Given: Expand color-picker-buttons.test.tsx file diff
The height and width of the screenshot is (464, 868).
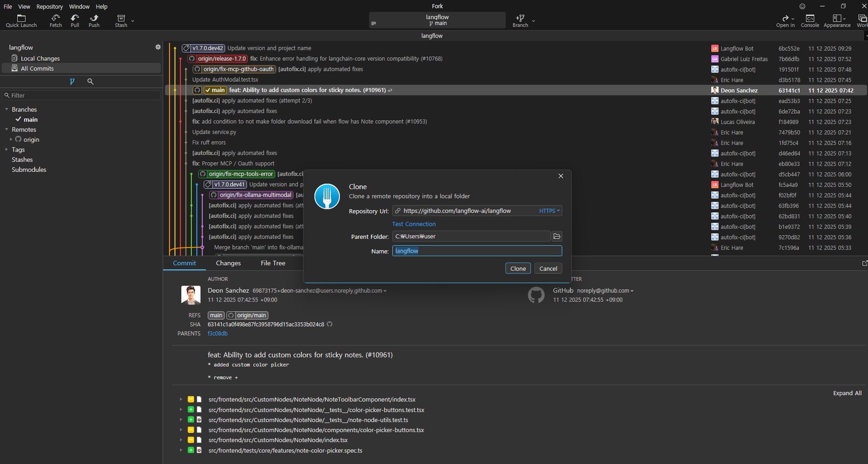Looking at the screenshot, I should [181, 410].
